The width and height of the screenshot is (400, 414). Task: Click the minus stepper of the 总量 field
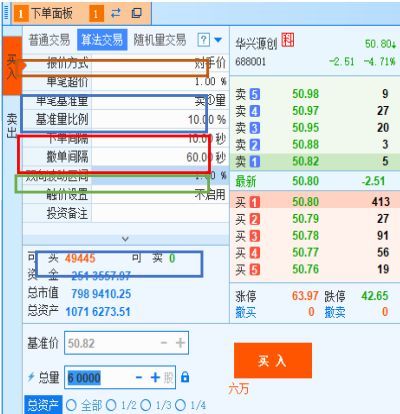pyautogui.click(x=139, y=378)
